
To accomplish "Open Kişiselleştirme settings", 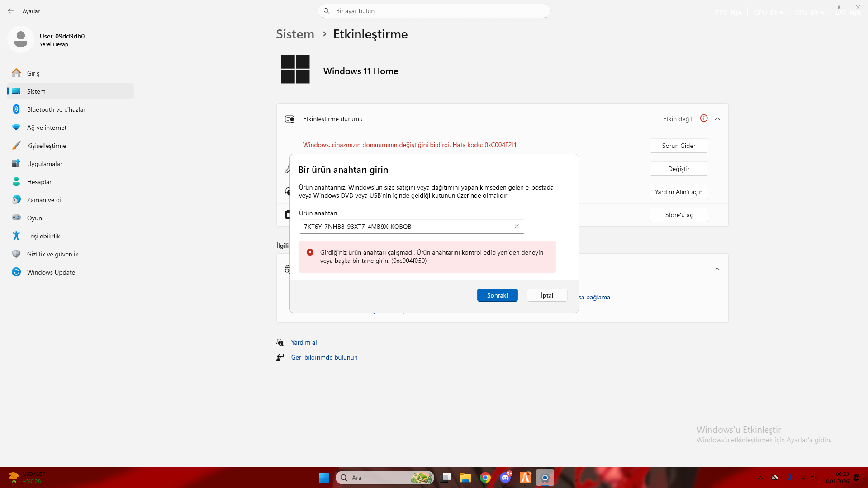I will (71, 145).
